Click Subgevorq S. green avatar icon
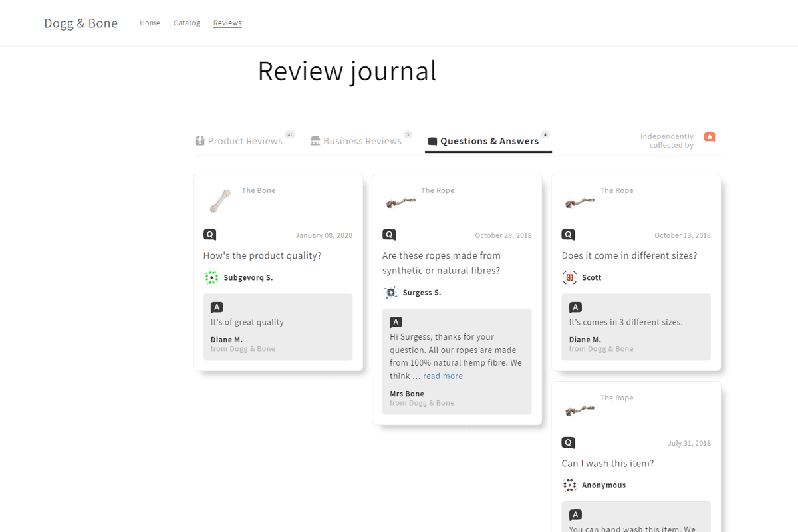Screen dimensions: 798x532 pyautogui.click(x=211, y=278)
